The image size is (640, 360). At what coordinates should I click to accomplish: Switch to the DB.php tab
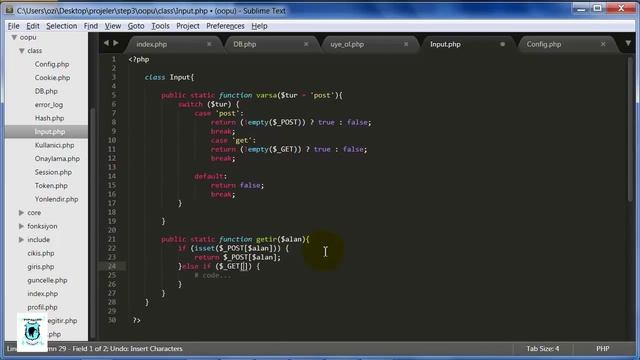point(244,44)
